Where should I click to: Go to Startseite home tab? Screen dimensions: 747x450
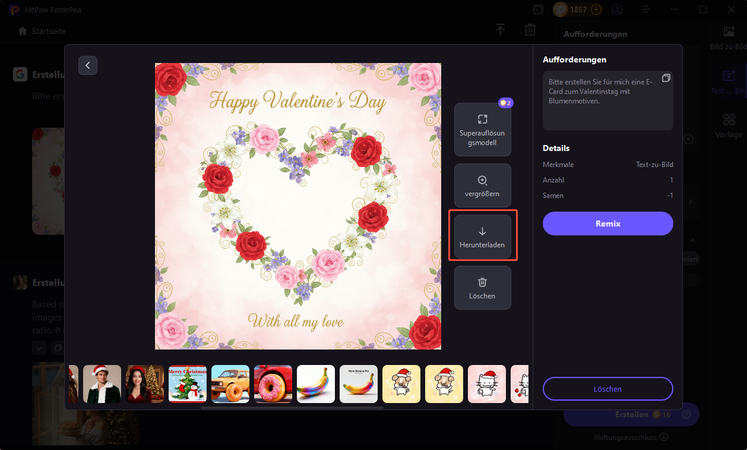pos(43,31)
